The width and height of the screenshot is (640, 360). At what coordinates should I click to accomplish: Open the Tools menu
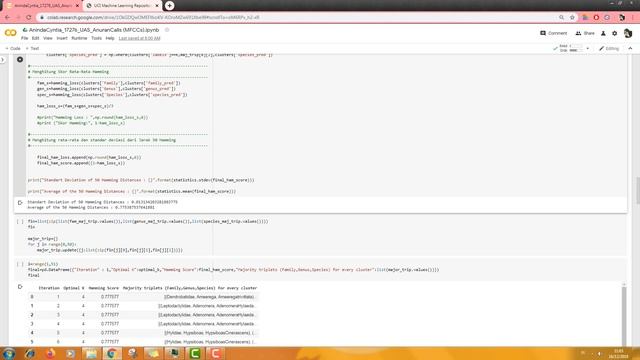click(96, 38)
